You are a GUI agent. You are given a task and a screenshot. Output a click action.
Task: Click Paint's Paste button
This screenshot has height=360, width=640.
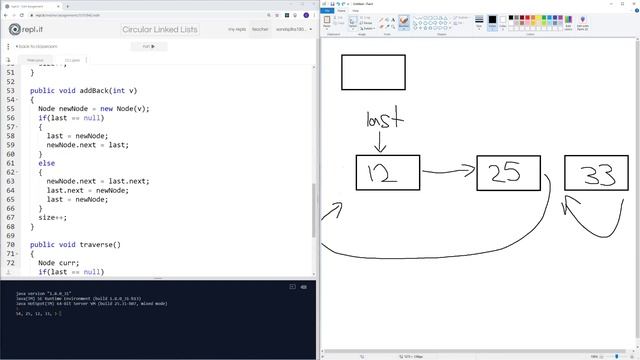327,22
